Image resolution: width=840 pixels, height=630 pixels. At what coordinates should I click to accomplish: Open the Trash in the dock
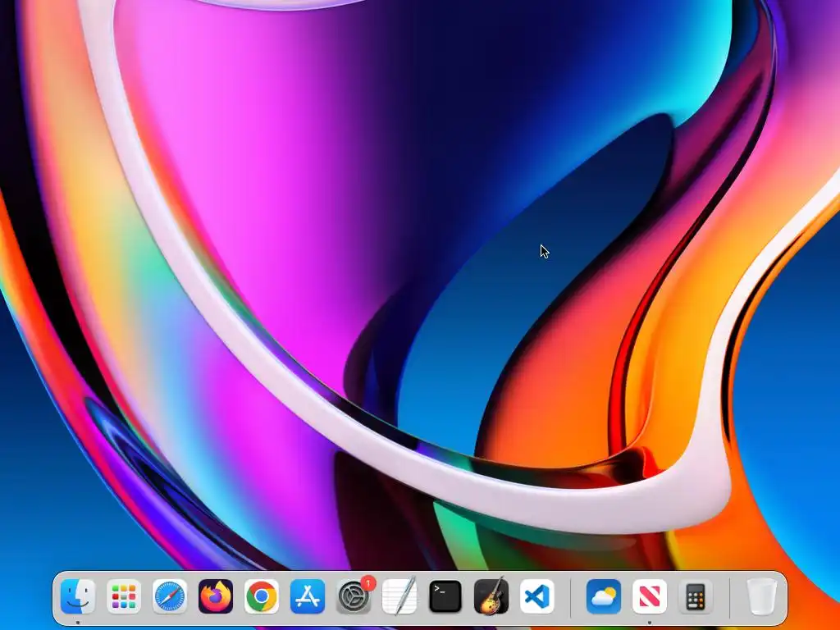point(762,596)
